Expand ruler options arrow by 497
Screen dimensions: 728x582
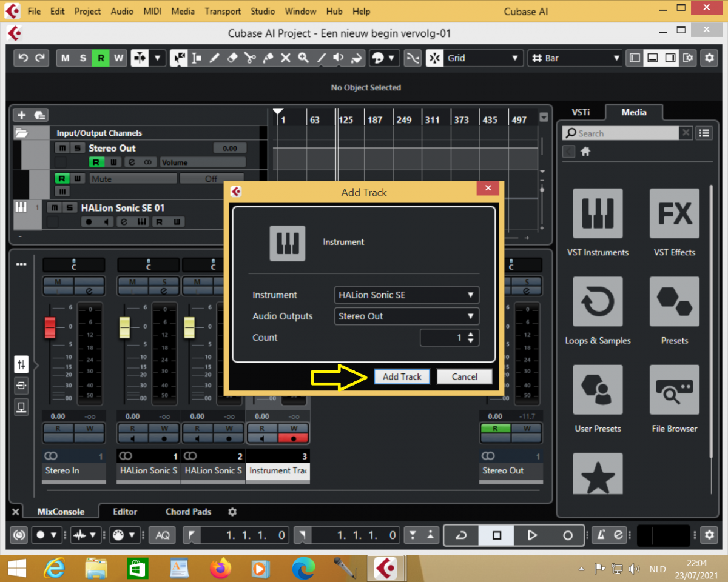point(544,118)
